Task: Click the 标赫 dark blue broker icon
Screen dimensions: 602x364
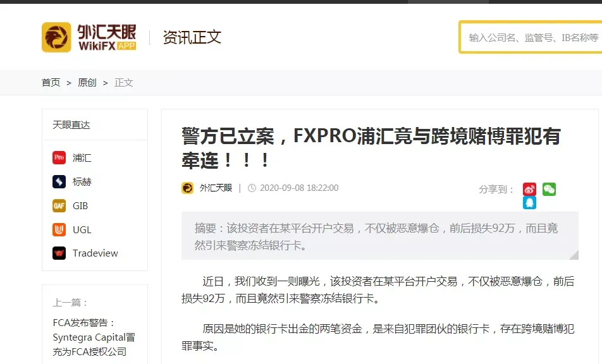Action: point(59,181)
